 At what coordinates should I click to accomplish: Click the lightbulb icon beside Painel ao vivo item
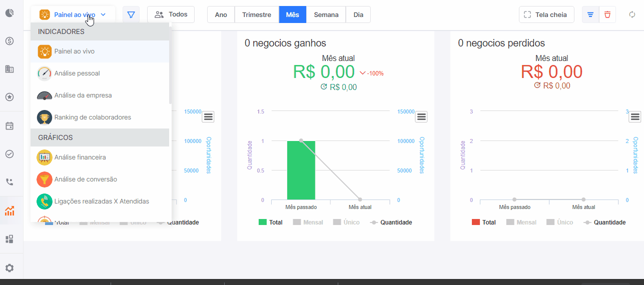coord(45,51)
